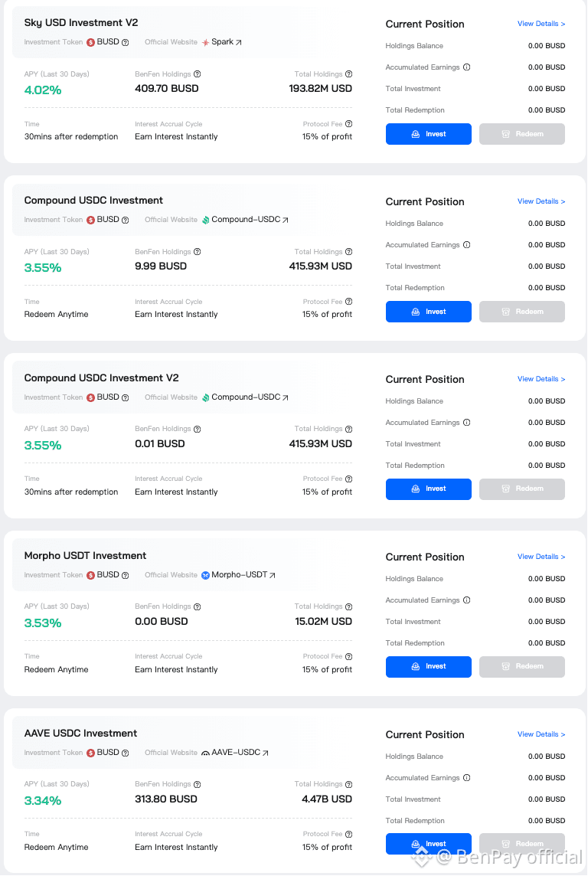Click Protocol Fee help icon in Morpho USDT card
This screenshot has height=876, width=588.
pos(349,656)
